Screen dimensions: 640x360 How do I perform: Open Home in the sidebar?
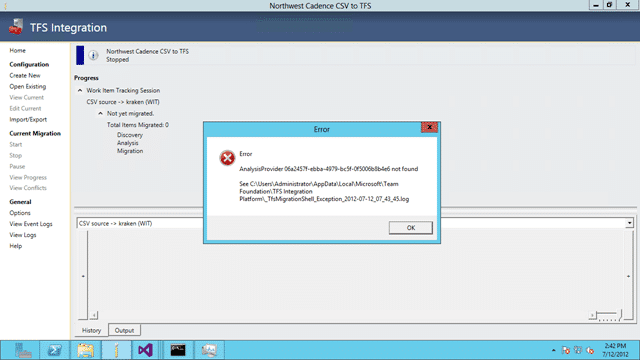(x=18, y=51)
